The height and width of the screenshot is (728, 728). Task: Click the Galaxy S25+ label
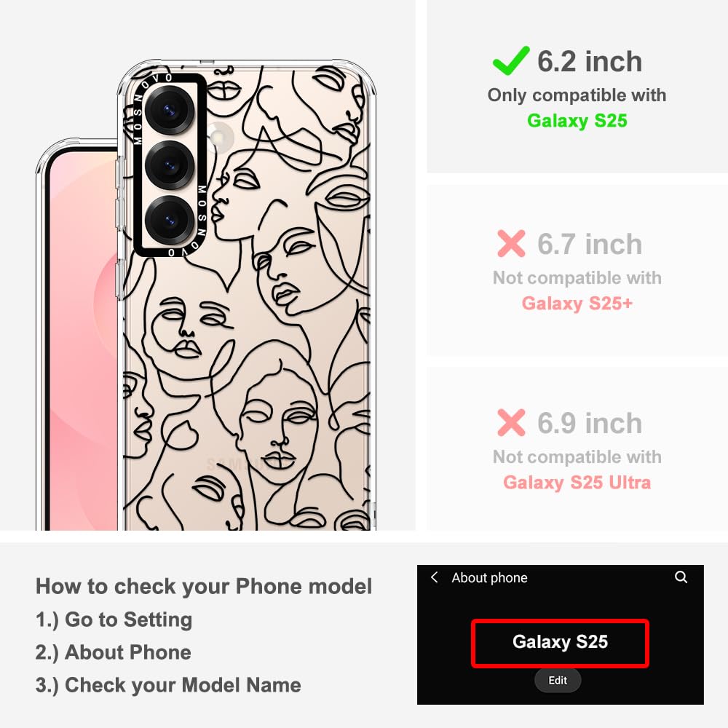(x=577, y=303)
